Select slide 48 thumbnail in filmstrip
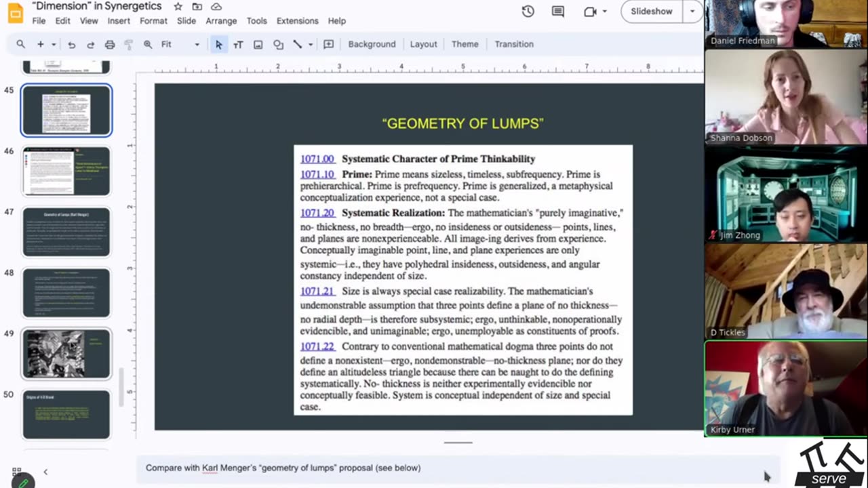 coord(66,293)
